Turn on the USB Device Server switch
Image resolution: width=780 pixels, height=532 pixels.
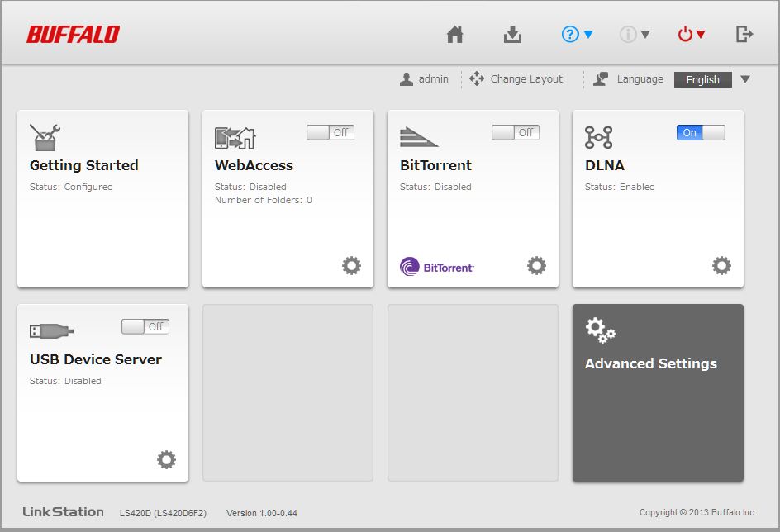[145, 326]
